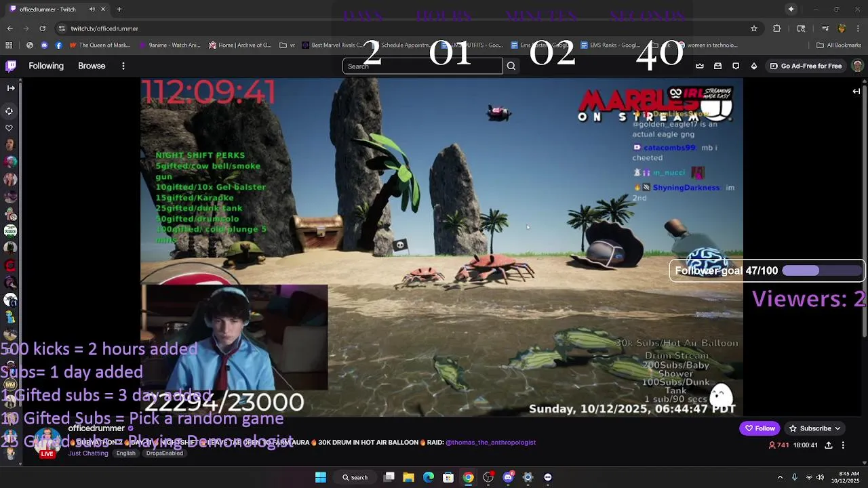The image size is (868, 488).
Task: Open Chrome profile avatar
Action: tap(842, 28)
